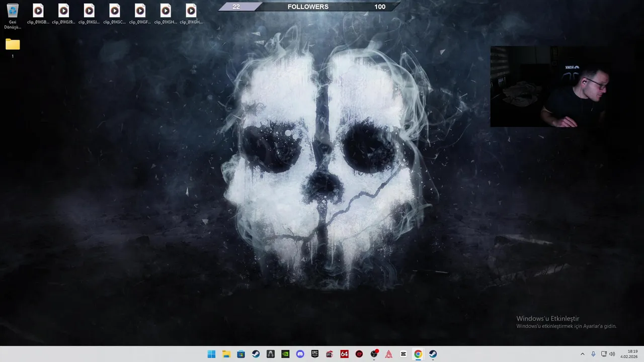Open network status icon in system tray
The height and width of the screenshot is (362, 644).
click(x=604, y=354)
